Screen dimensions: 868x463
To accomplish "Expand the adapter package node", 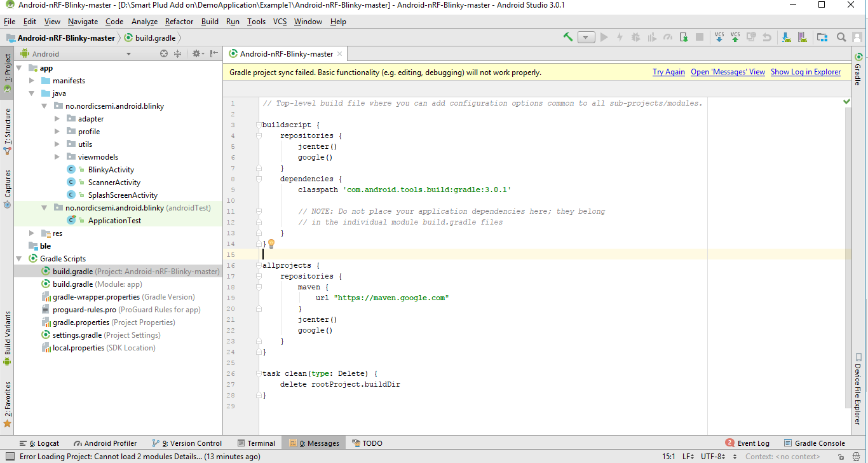I will pyautogui.click(x=57, y=118).
